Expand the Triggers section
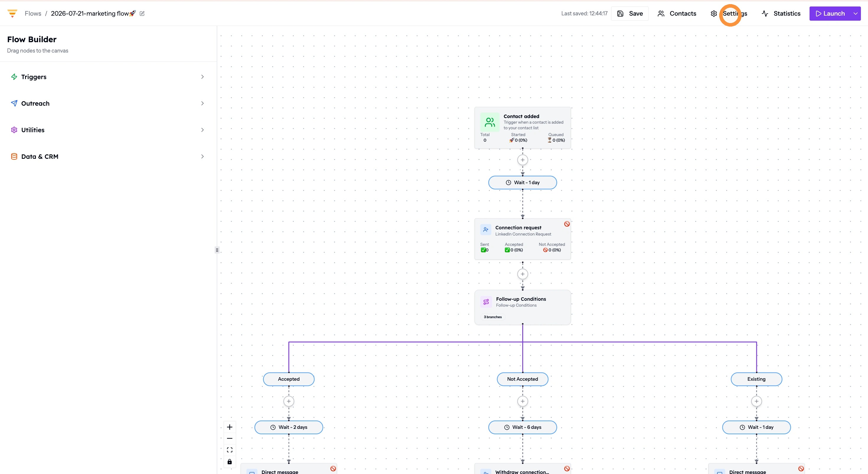The image size is (868, 474). tap(108, 77)
